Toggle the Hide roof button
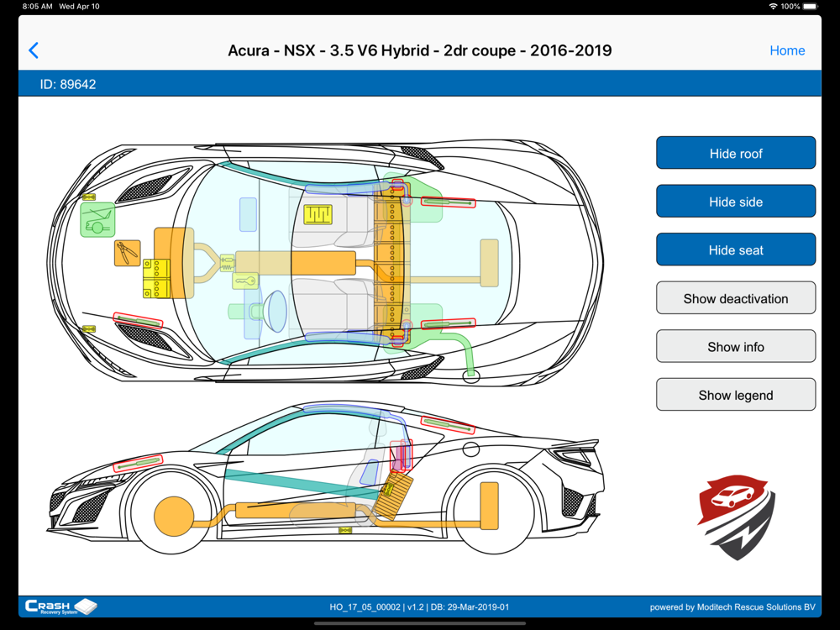The height and width of the screenshot is (630, 840). [736, 153]
